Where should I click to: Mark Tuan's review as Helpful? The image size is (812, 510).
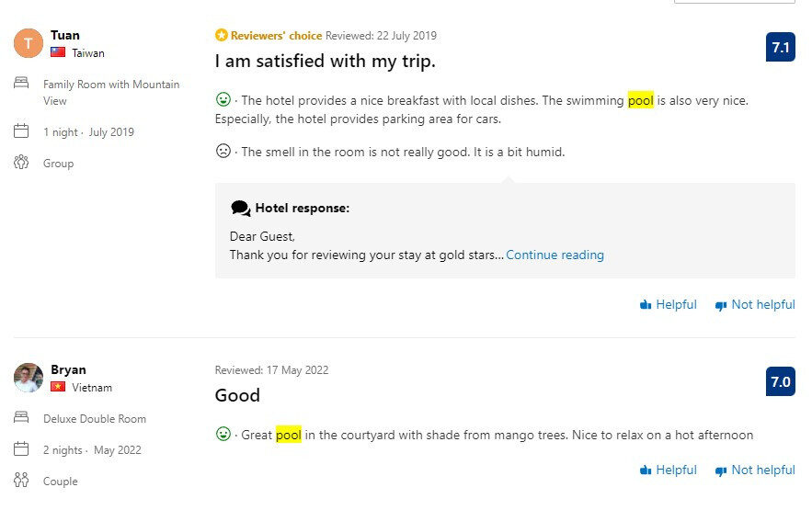pyautogui.click(x=669, y=304)
